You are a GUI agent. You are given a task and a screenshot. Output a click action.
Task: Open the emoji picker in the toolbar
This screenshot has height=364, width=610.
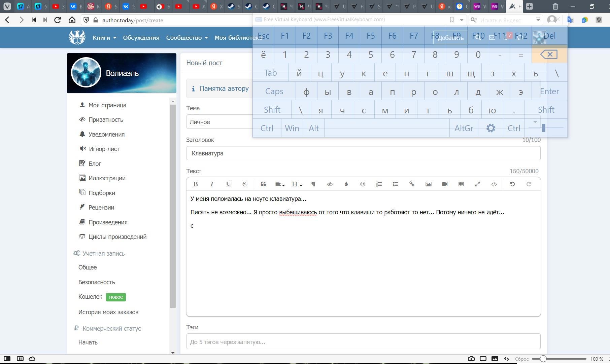coord(363,184)
